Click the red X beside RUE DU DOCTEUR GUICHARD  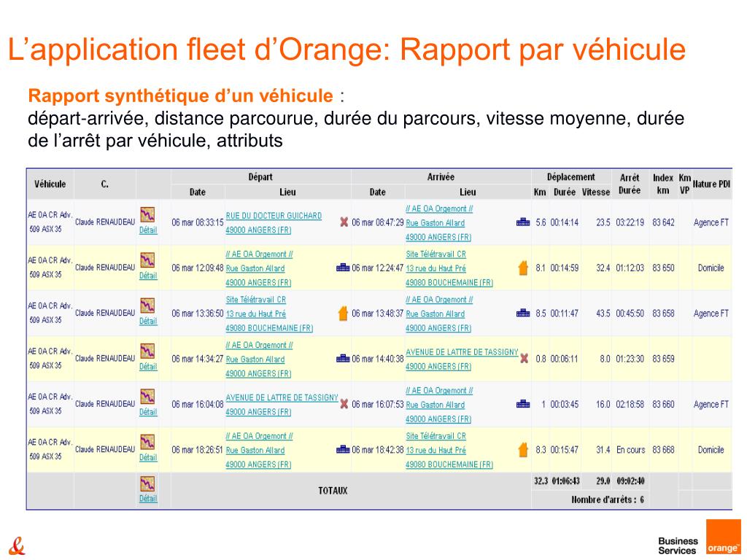click(x=344, y=222)
